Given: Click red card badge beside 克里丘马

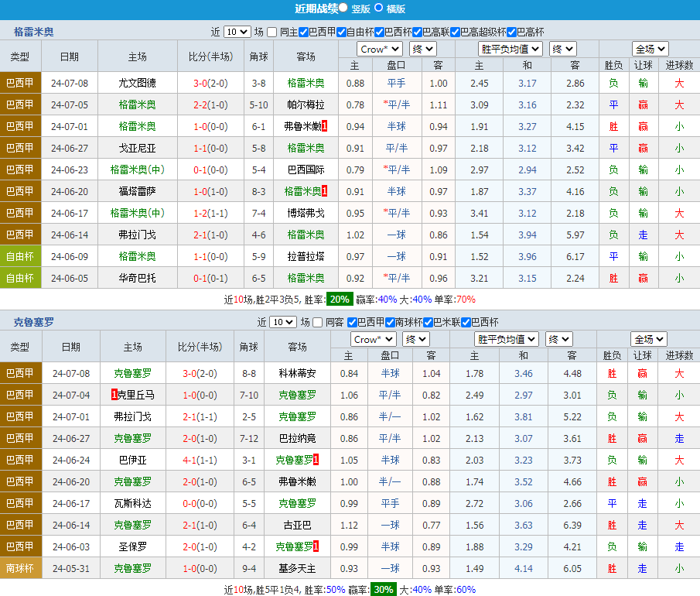Looking at the screenshot, I should click(x=114, y=395).
